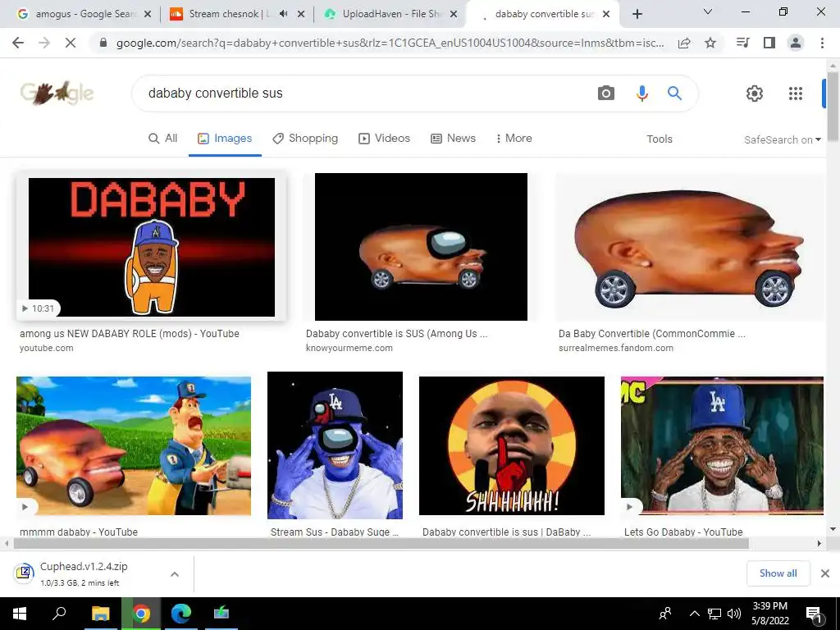Click in the Google search text field
Screen dimensions: 840x630
pos(364,94)
